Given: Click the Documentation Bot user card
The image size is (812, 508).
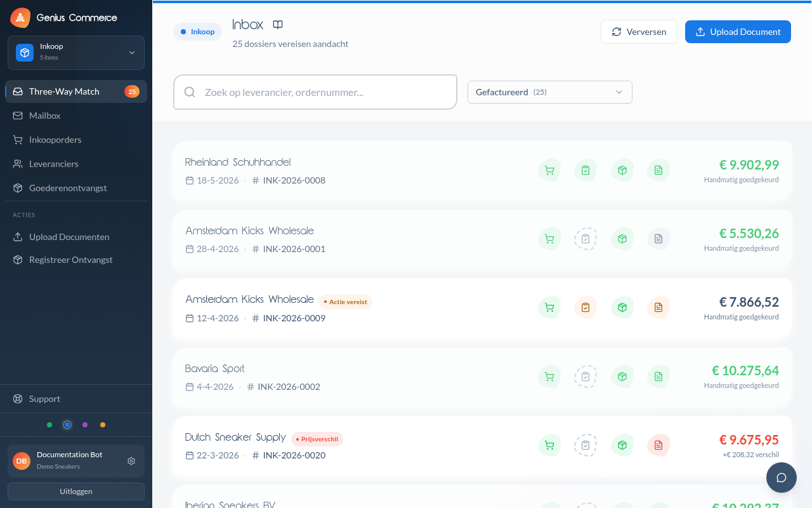Looking at the screenshot, I should [x=76, y=461].
